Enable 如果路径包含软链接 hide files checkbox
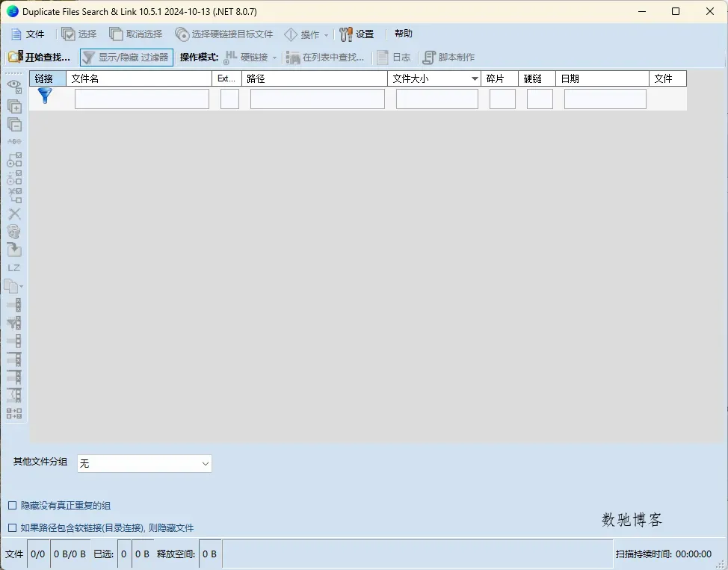Image resolution: width=728 pixels, height=570 pixels. point(13,527)
